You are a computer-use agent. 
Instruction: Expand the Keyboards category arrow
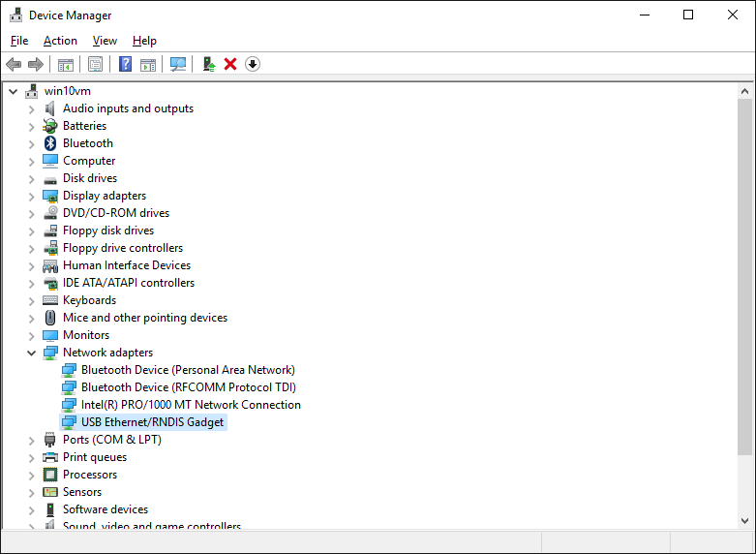click(x=31, y=300)
